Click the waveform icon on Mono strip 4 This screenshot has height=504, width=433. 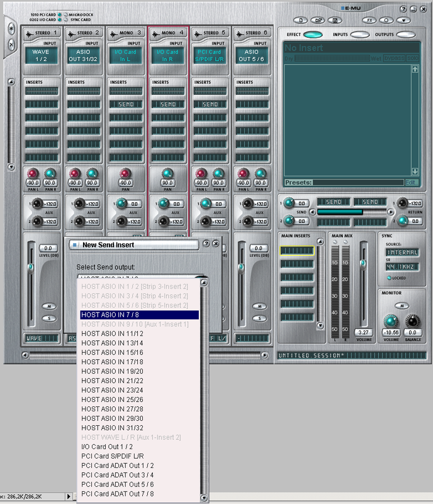click(155, 33)
